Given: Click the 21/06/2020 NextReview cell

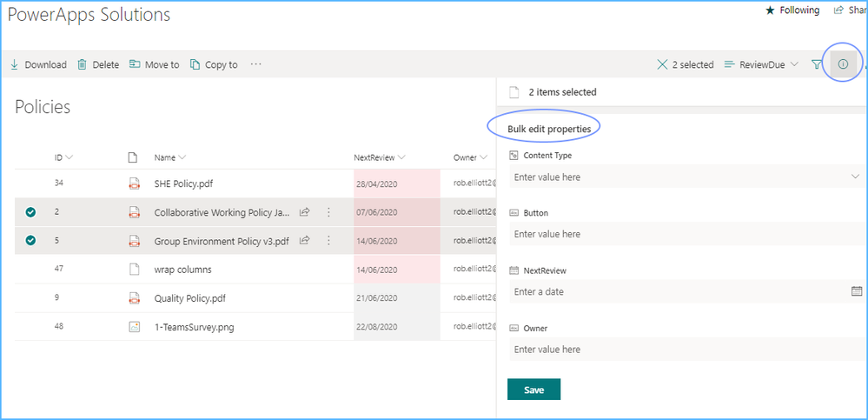Looking at the screenshot, I should [397, 298].
